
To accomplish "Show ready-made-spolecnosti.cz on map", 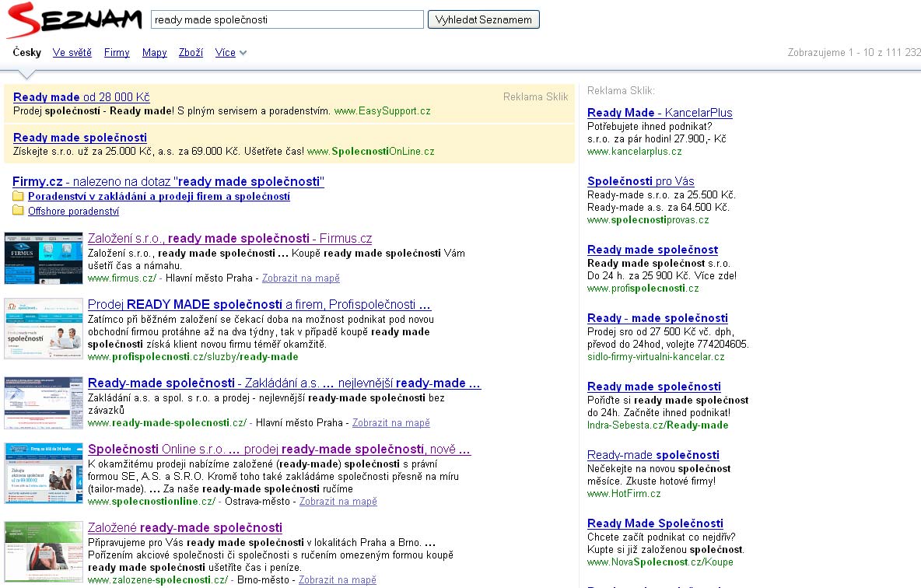I will (x=391, y=423).
